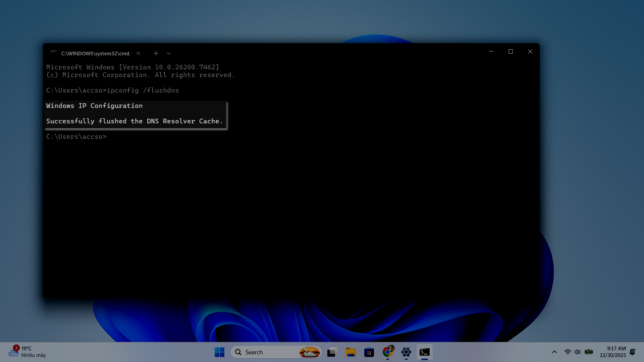The image size is (644, 362).
Task: Open the notification bell icon
Action: [633, 352]
